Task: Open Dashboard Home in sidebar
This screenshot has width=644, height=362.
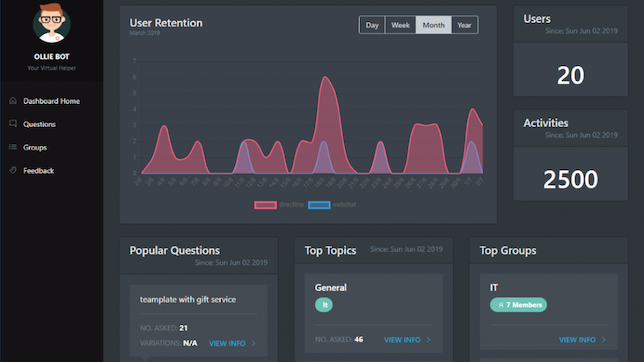Action: point(51,101)
